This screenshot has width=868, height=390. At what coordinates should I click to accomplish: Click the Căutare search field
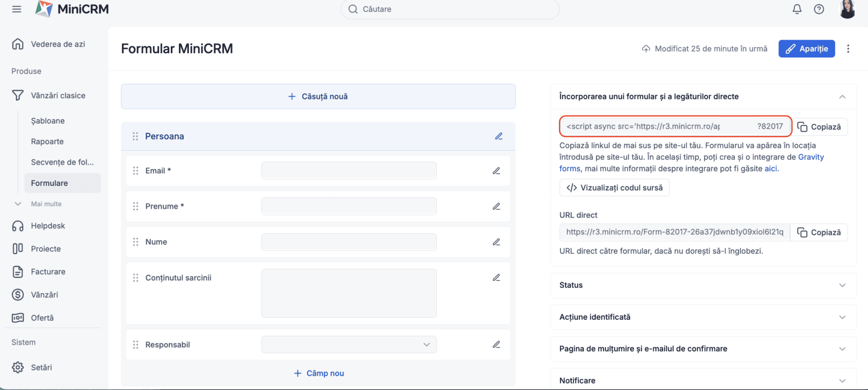click(x=450, y=9)
